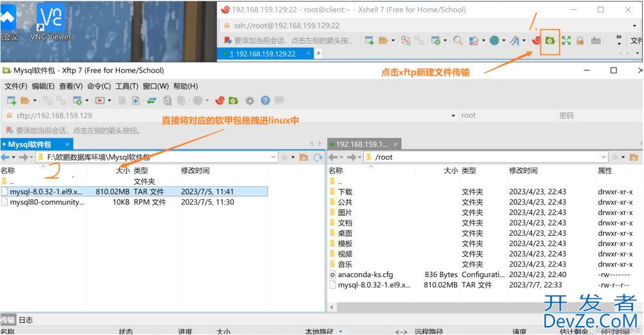Go to local home folder icon beside bookmark star
Screen dimensions: 644x335
click(x=303, y=157)
